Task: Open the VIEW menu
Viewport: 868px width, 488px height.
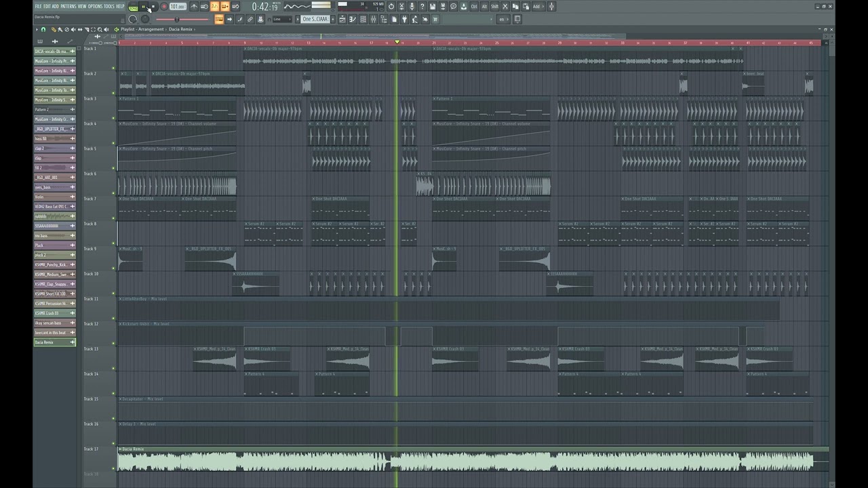Action: point(82,6)
